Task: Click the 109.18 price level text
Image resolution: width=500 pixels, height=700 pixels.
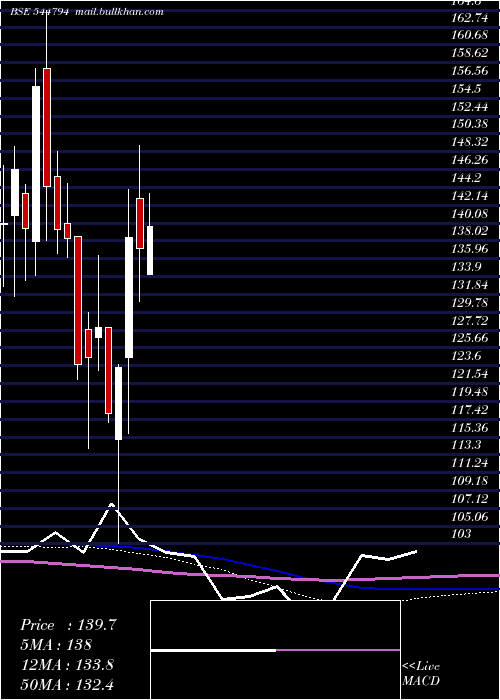Action: (x=470, y=480)
